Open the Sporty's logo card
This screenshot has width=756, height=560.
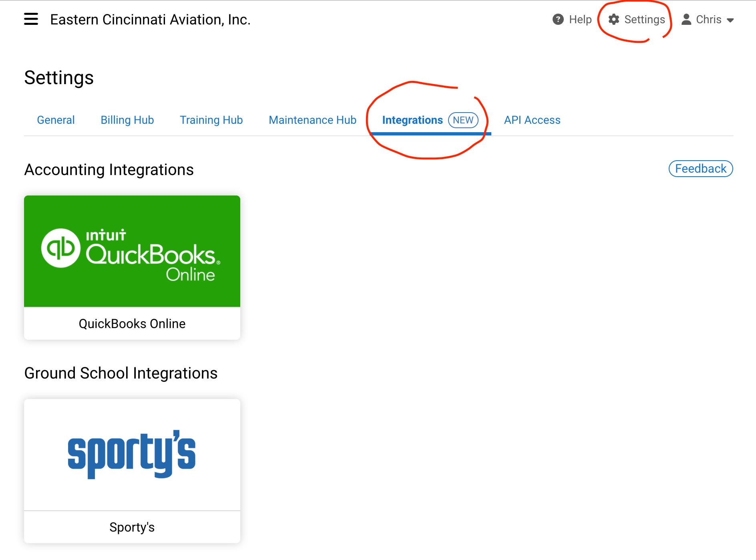tap(132, 455)
